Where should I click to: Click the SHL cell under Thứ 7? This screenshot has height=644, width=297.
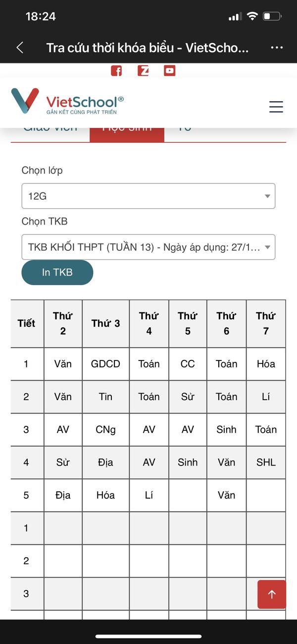(266, 462)
